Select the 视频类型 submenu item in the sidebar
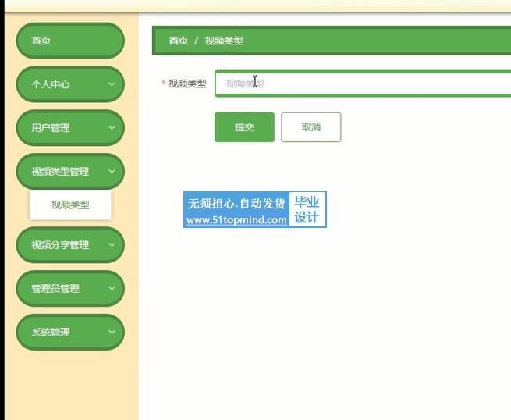The height and width of the screenshot is (420, 511). pyautogui.click(x=70, y=205)
